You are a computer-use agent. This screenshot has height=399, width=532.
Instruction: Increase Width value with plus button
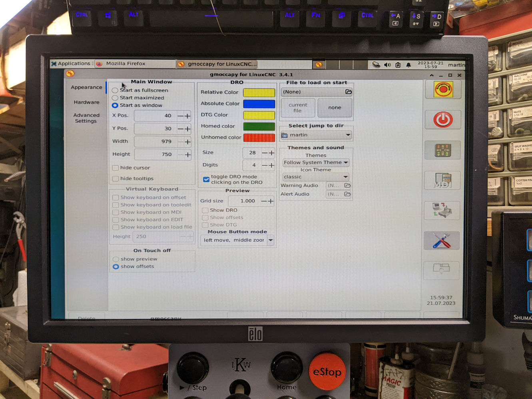(187, 142)
